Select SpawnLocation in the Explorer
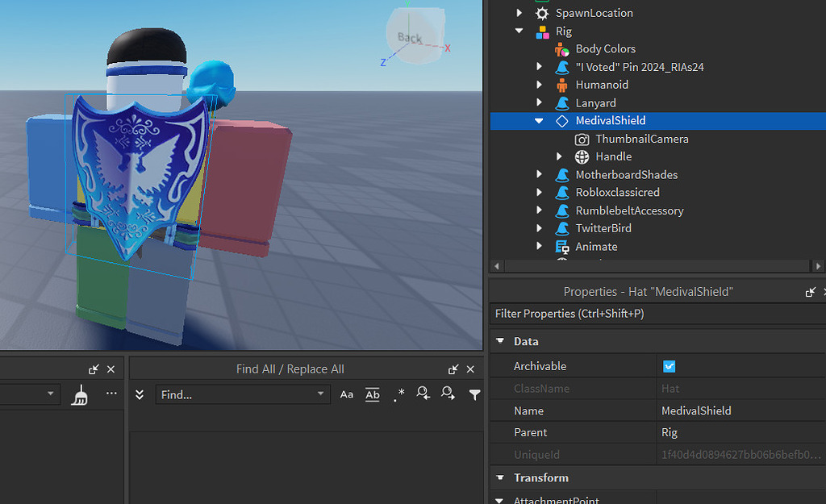The image size is (826, 504). coord(594,12)
